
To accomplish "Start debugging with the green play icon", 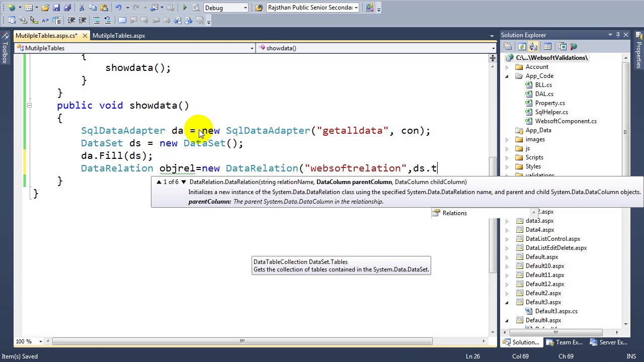I will pos(185,8).
